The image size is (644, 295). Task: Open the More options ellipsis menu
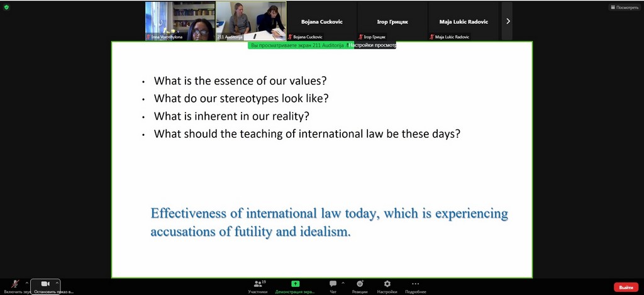(416, 286)
